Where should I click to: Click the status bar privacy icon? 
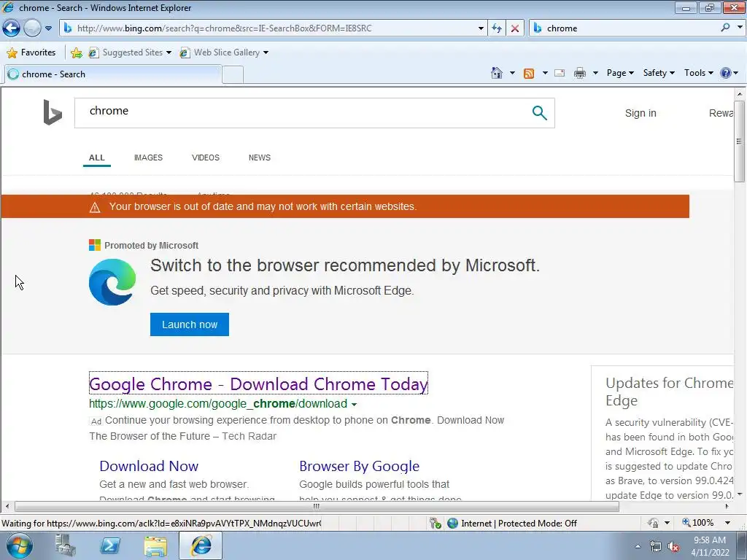(653, 523)
